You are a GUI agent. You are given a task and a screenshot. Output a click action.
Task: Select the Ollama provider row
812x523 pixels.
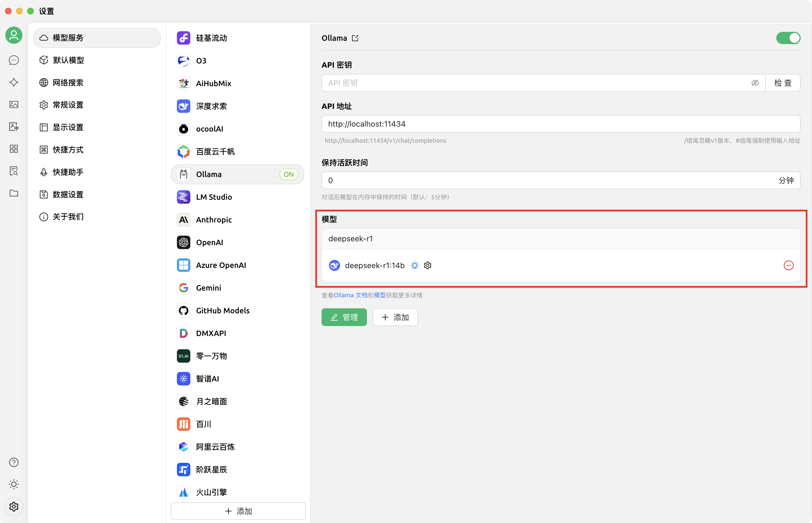tap(238, 175)
